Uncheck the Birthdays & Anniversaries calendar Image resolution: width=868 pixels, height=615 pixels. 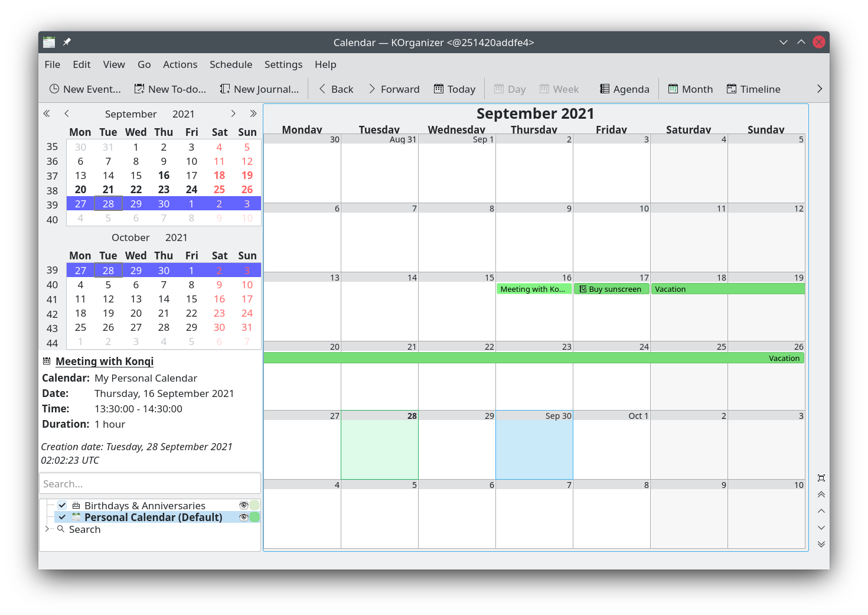[62, 505]
